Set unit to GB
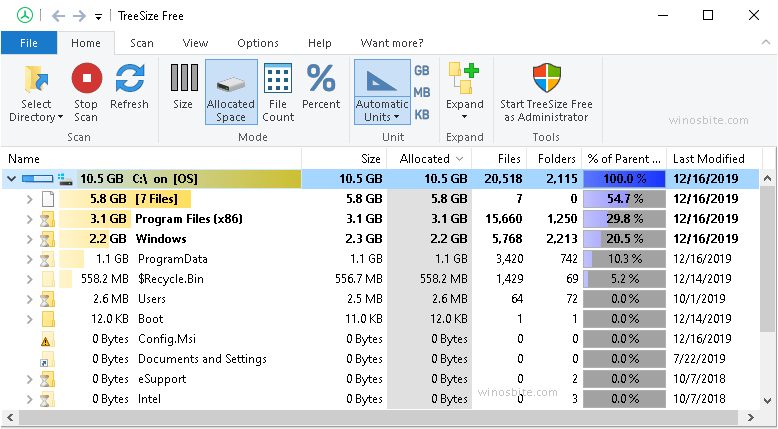 pyautogui.click(x=422, y=70)
